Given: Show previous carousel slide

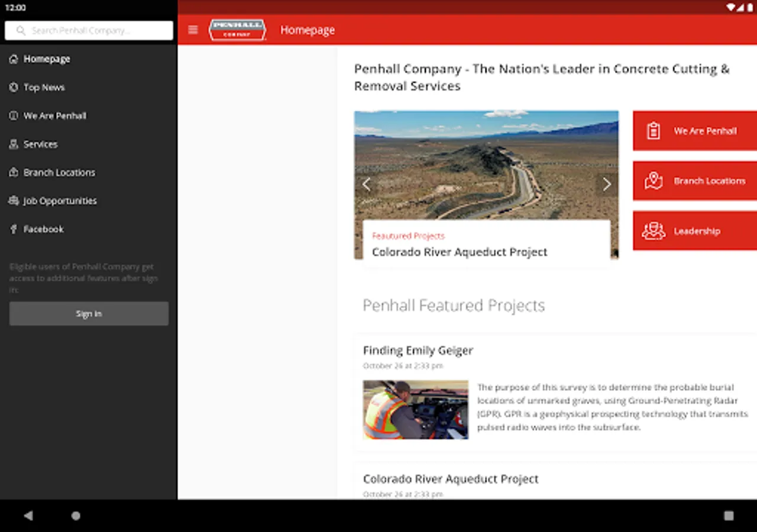Looking at the screenshot, I should [x=367, y=184].
